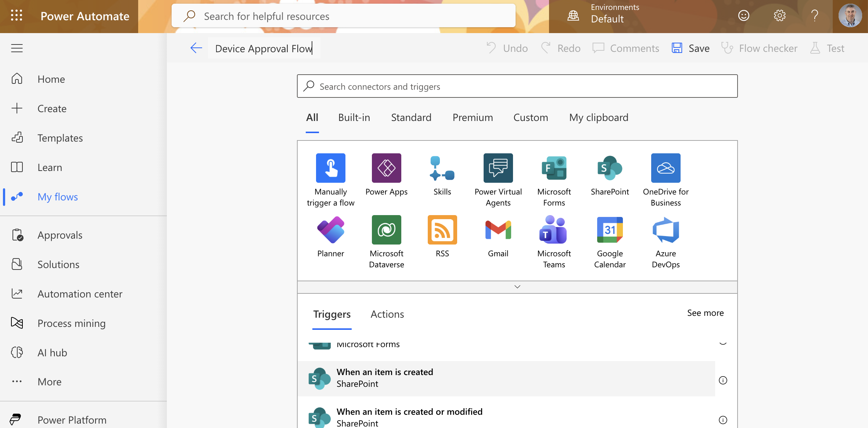Select the RSS connector icon
Image resolution: width=868 pixels, height=428 pixels.
coord(442,230)
